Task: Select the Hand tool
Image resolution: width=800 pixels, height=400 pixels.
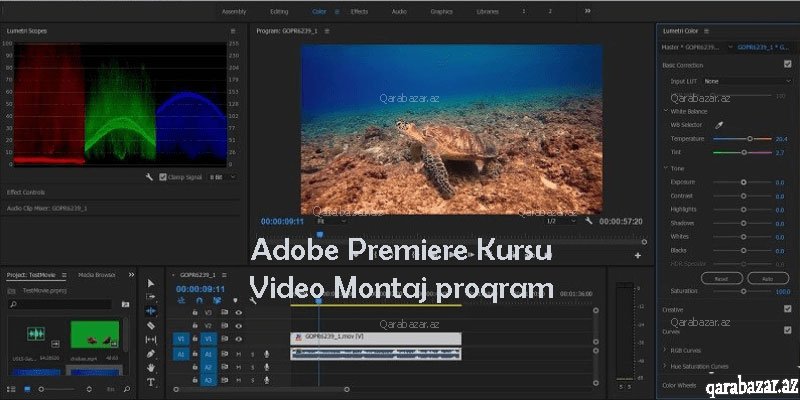Action: click(x=151, y=368)
